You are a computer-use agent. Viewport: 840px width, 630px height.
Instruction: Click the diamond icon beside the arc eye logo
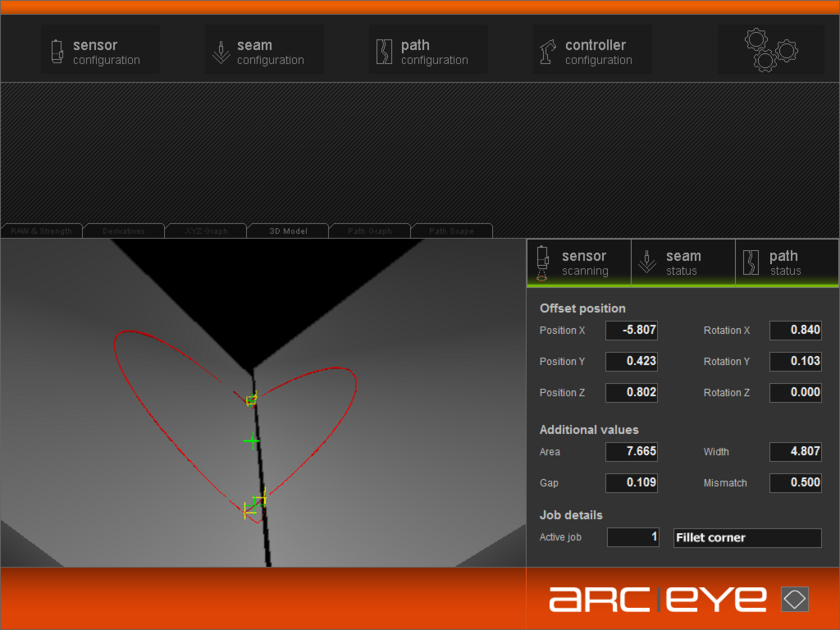point(793,598)
